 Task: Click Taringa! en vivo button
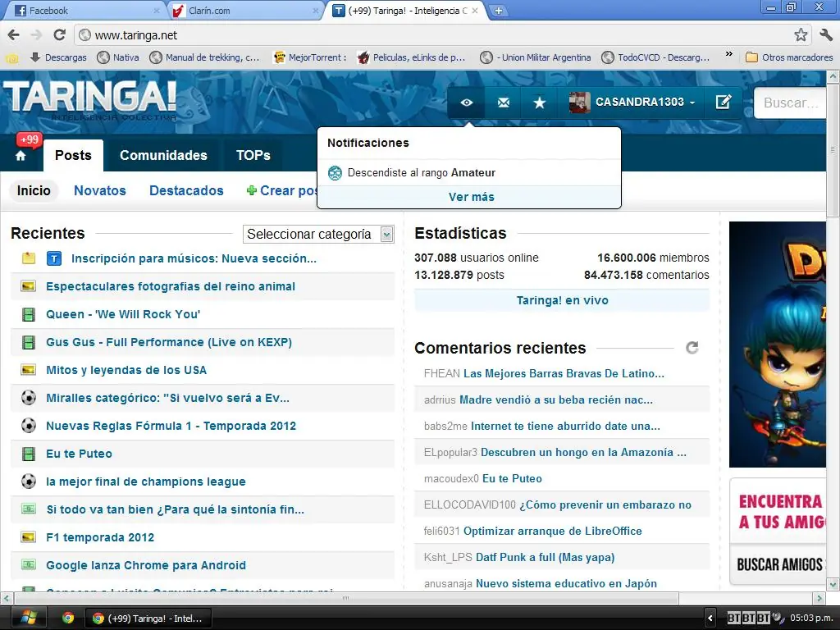[562, 300]
